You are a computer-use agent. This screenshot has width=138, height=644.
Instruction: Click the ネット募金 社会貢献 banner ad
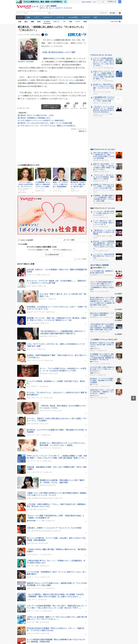coord(52,215)
